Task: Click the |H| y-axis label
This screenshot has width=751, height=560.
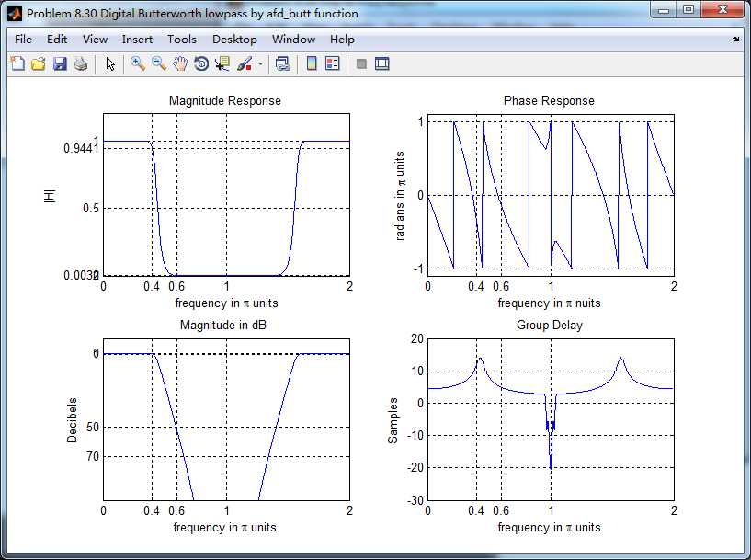Action: [x=50, y=196]
